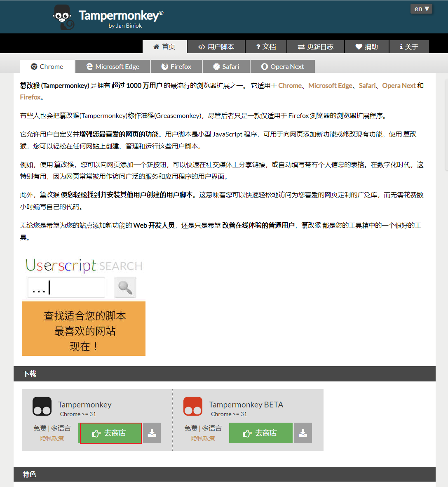Click the by Jan Biniok text
Viewport: 448px width, 487px height.
pos(125,26)
